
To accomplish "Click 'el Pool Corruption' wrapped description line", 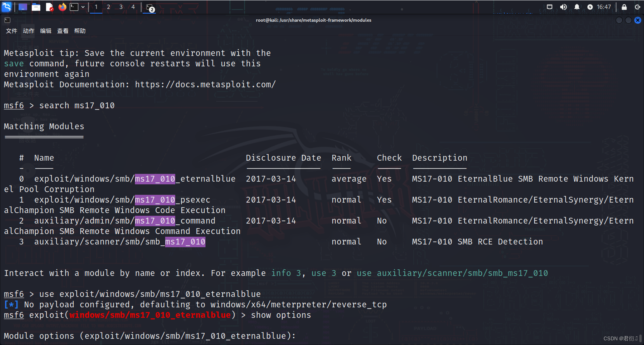I will [x=49, y=189].
